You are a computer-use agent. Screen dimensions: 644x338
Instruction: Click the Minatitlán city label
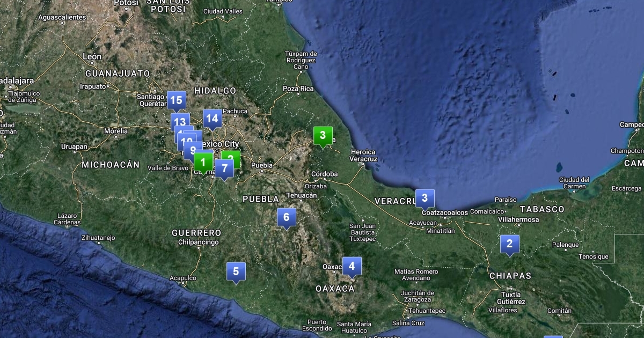pyautogui.click(x=440, y=231)
